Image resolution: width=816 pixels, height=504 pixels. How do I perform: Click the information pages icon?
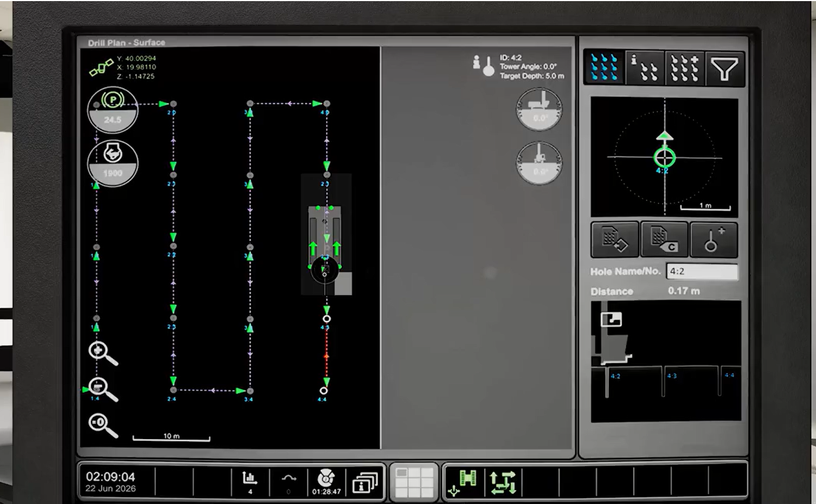(x=364, y=483)
